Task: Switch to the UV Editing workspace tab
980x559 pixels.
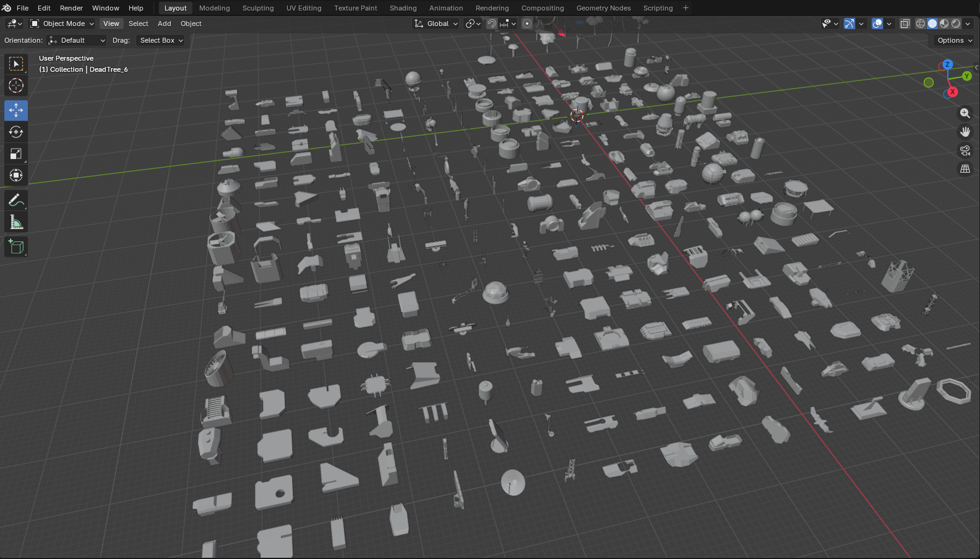Action: (304, 8)
